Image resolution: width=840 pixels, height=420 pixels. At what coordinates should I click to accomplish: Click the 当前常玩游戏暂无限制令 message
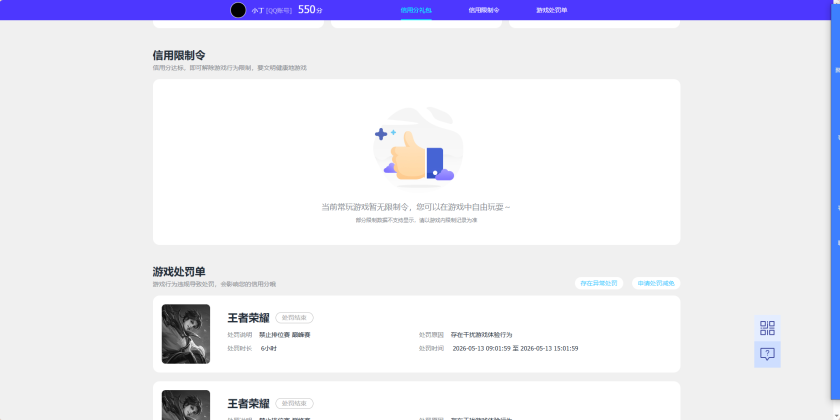pyautogui.click(x=416, y=207)
